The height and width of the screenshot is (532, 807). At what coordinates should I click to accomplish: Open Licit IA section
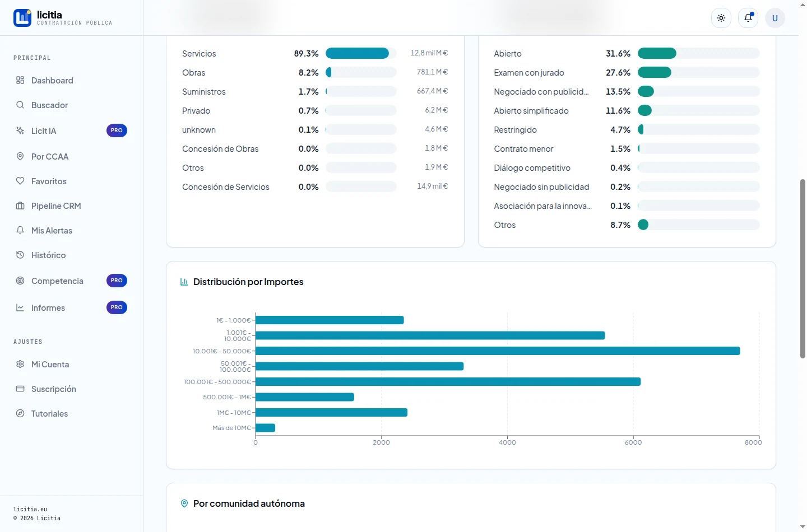click(72, 130)
